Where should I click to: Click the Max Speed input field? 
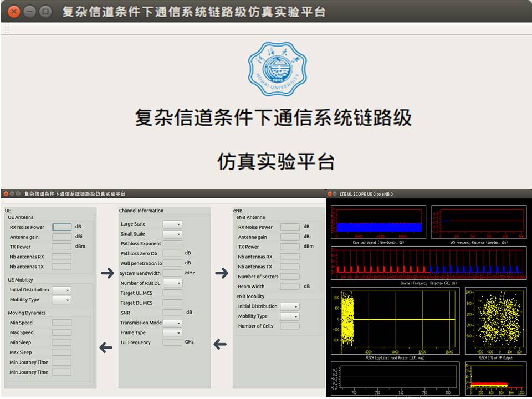pyautogui.click(x=62, y=332)
